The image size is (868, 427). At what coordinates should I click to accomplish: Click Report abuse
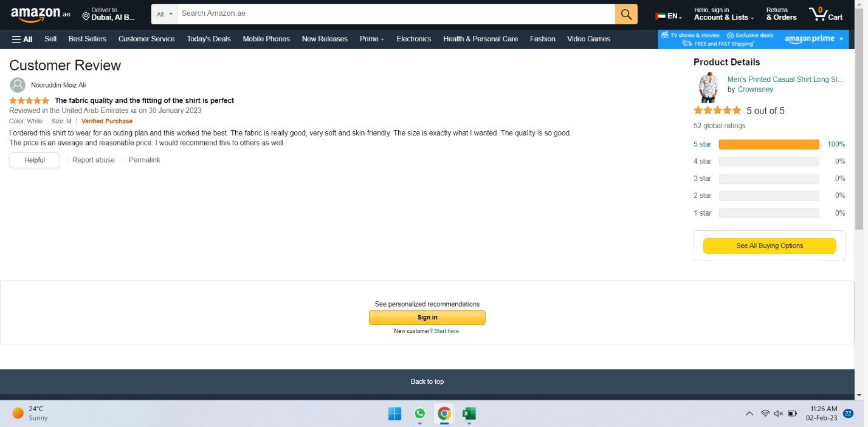coord(94,160)
